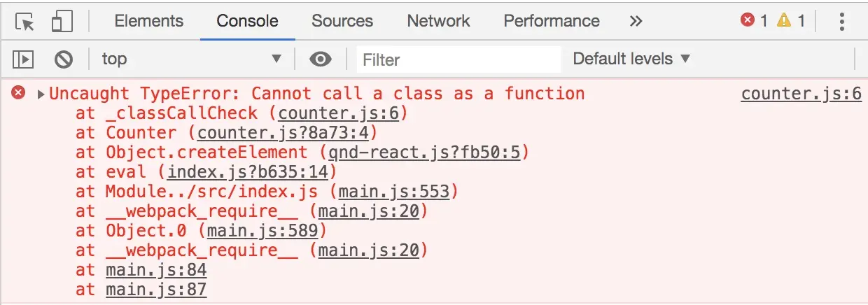Screen dimensions: 868x305
Task: Show more tabs with double chevron
Action: (636, 21)
